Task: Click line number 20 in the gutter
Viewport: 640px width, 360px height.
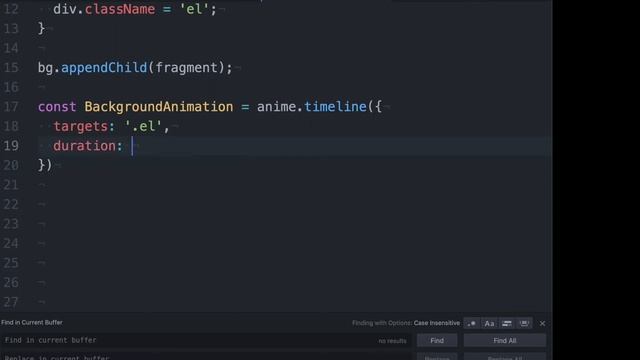Action: (x=11, y=165)
